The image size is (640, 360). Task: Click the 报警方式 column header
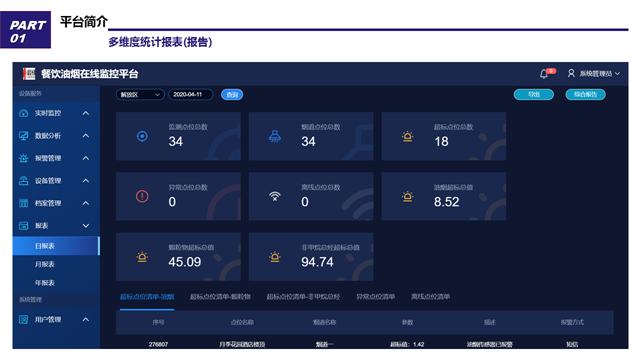[572, 322]
